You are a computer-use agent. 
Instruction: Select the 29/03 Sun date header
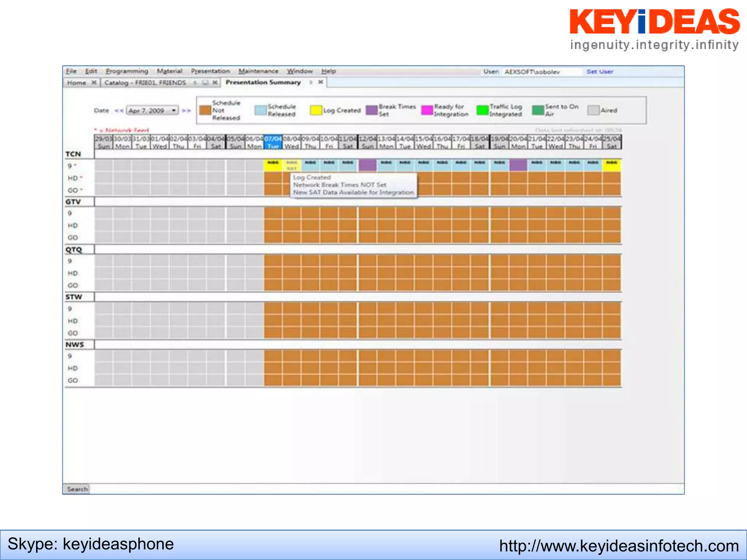[x=104, y=142]
